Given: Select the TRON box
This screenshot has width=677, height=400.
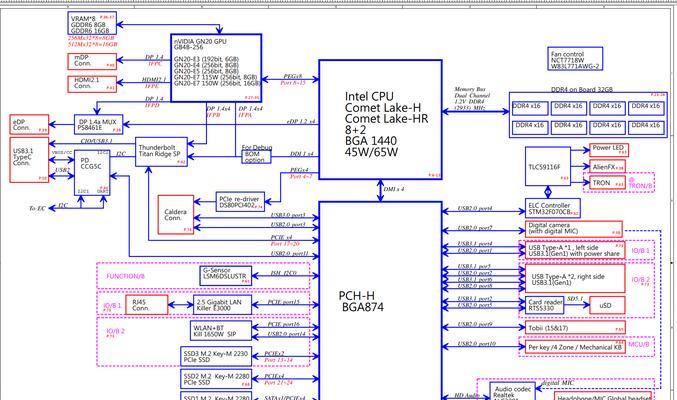Looking at the screenshot, I should (x=607, y=182).
